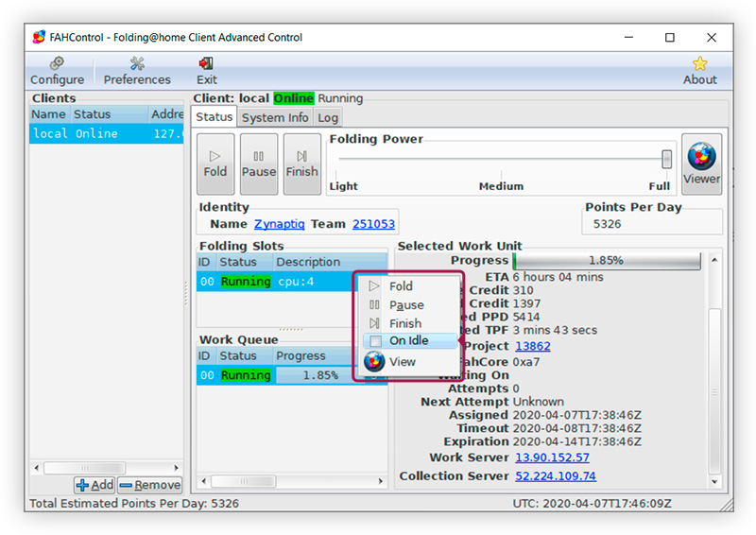Switch to the Log tab

pos(327,118)
